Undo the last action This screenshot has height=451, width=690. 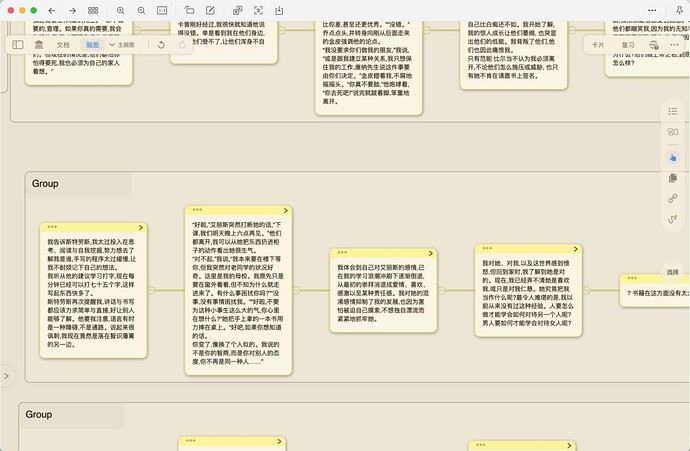pos(161,45)
